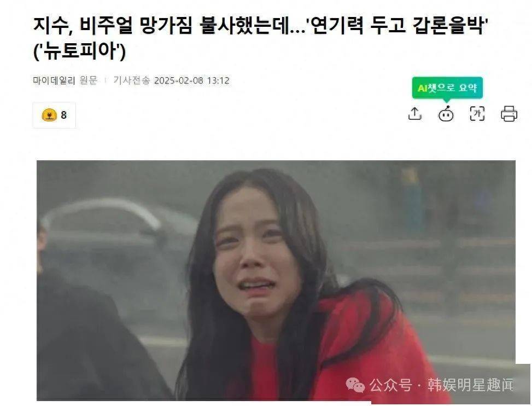532x406 pixels.
Task: Open the article photo of the crying woman
Action: click(276, 280)
